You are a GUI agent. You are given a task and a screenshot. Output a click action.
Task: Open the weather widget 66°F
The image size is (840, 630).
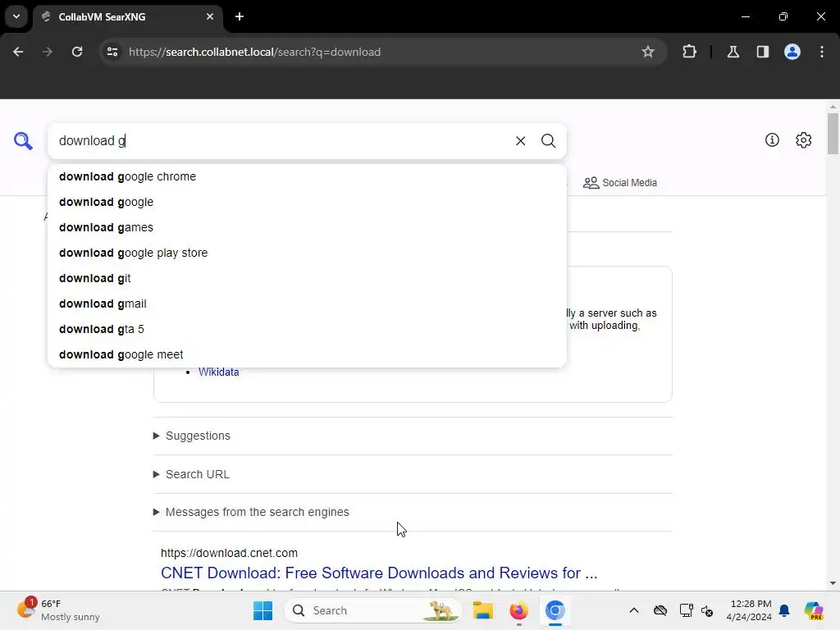[x=58, y=610]
